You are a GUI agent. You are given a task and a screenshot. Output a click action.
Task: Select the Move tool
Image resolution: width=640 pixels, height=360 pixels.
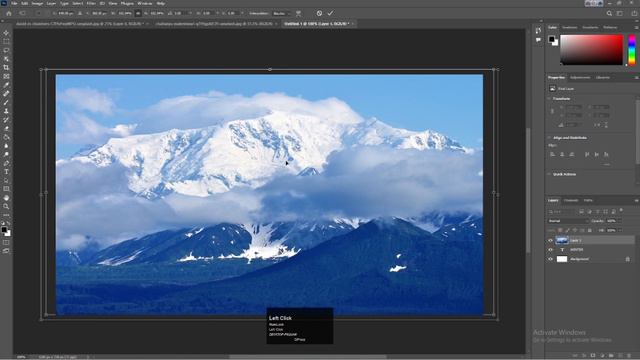click(6, 33)
